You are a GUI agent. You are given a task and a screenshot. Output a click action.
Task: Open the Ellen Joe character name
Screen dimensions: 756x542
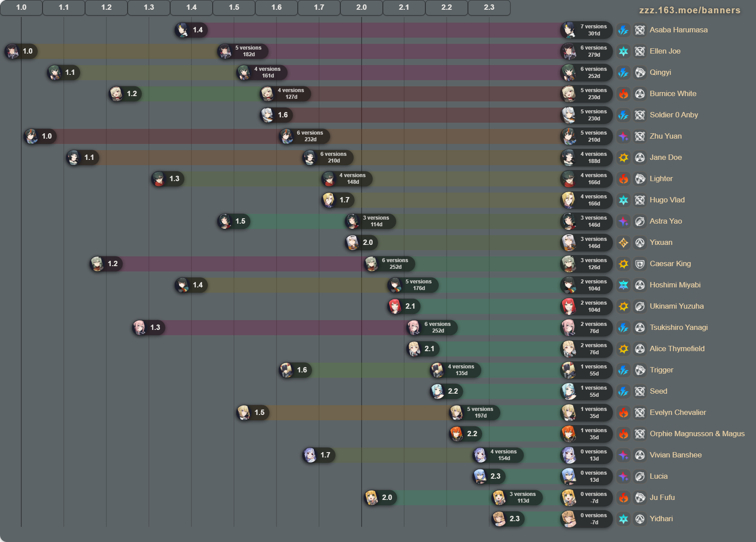[665, 51]
